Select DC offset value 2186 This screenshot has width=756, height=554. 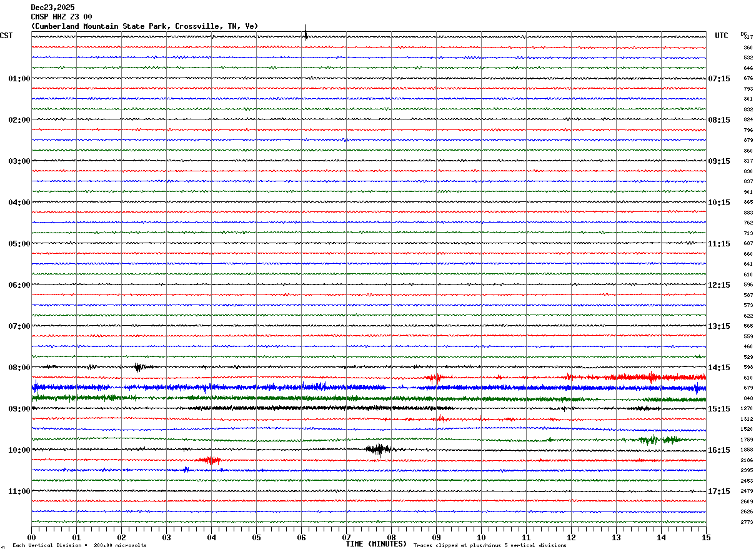click(x=747, y=461)
